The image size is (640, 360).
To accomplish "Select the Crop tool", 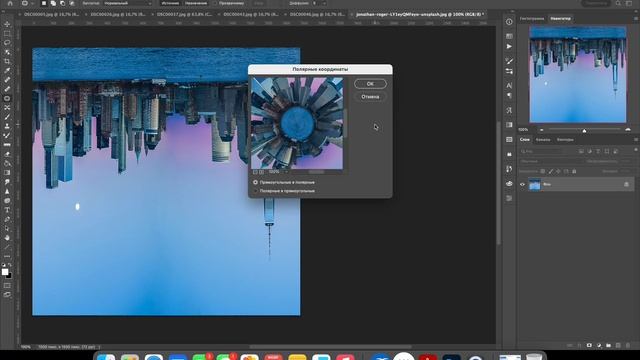I will [x=7, y=61].
